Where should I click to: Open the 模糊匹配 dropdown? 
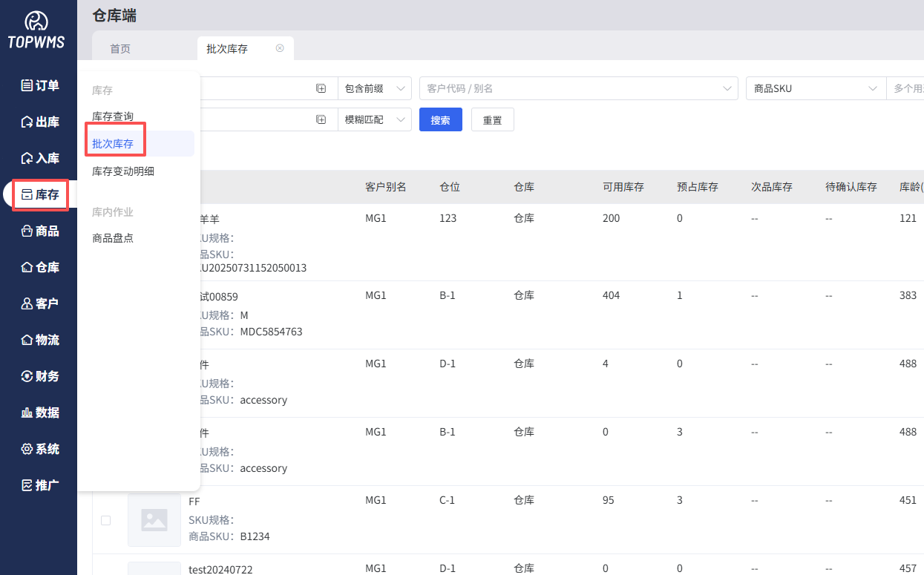click(375, 119)
